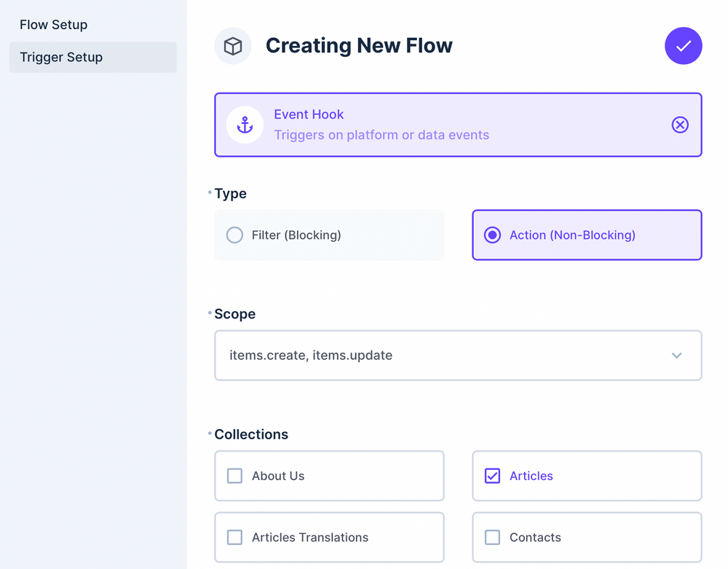Switch to the Flow Setup step
Image resolution: width=728 pixels, height=569 pixels.
(53, 24)
